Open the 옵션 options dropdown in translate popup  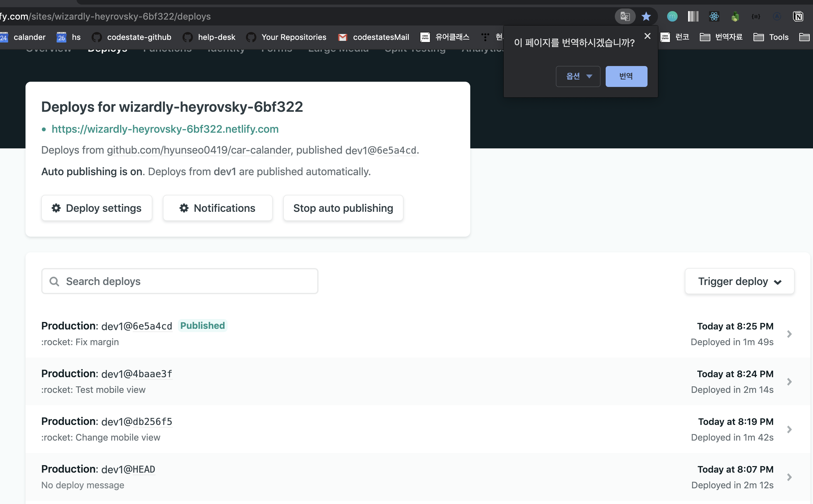point(578,76)
